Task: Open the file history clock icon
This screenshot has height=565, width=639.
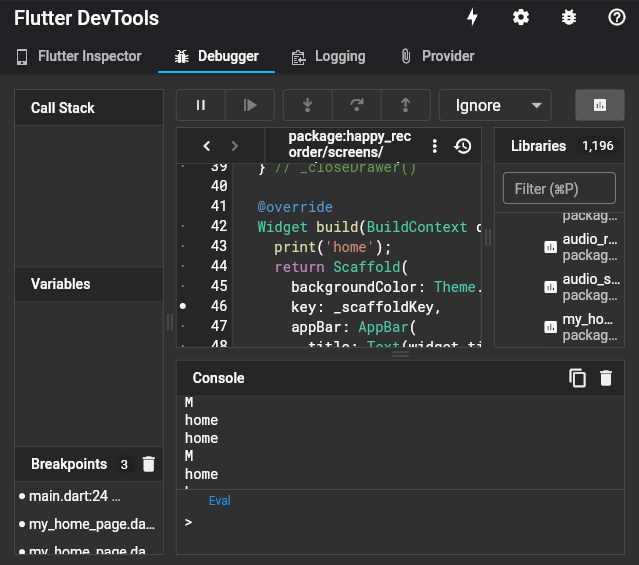Action: (x=463, y=146)
